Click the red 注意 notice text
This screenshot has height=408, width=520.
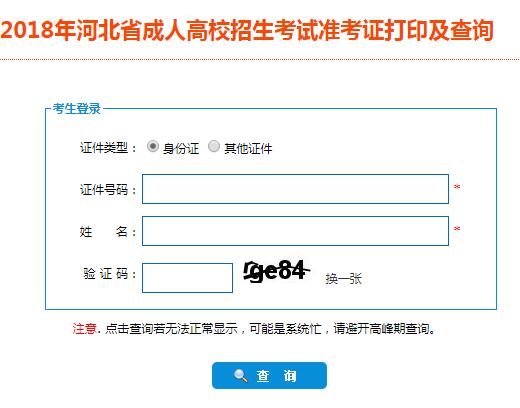tap(85, 329)
